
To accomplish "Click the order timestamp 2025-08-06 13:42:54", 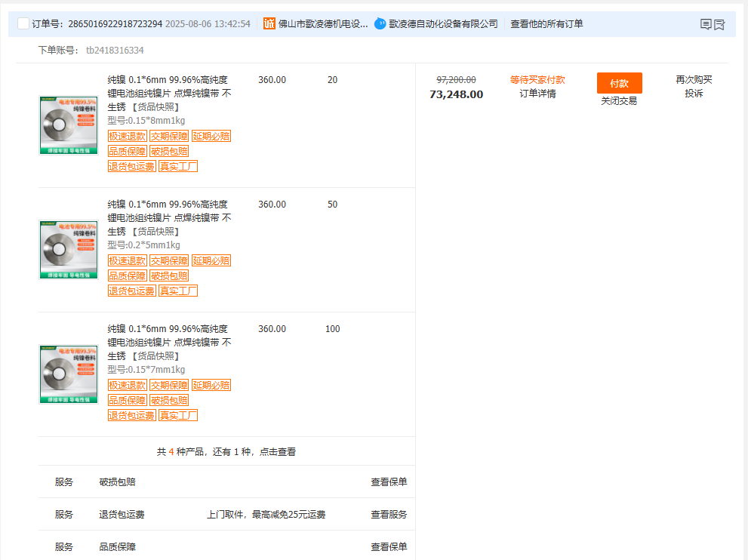I will click(208, 24).
